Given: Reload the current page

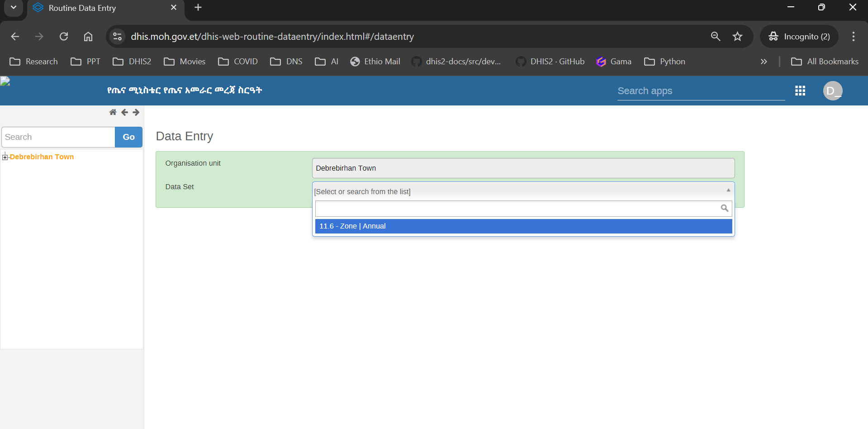Looking at the screenshot, I should 64,37.
